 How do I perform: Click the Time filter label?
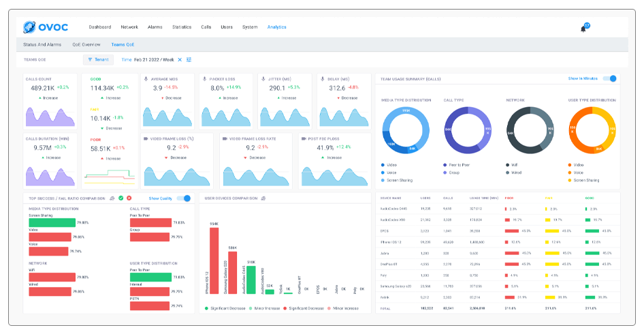(x=127, y=60)
